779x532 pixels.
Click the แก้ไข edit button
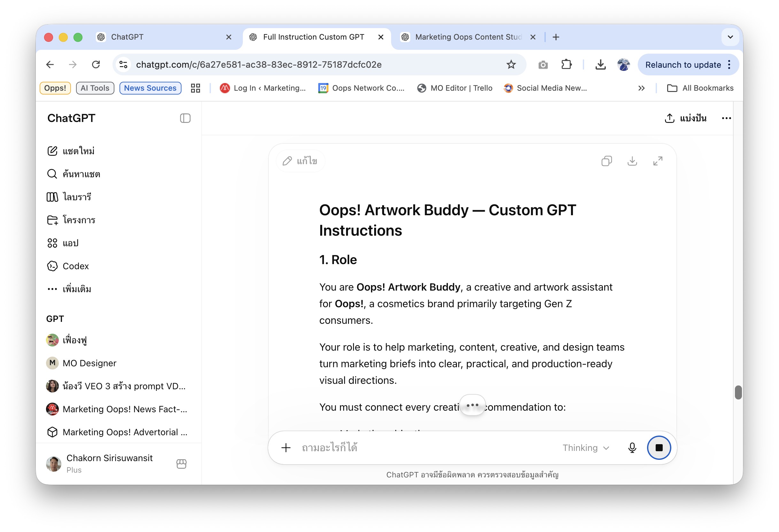coord(300,161)
